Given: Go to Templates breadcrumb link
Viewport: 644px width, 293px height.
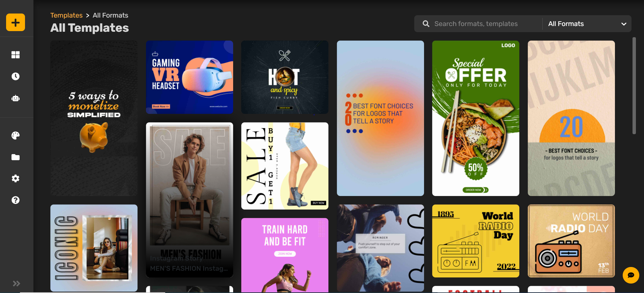Looking at the screenshot, I should (67, 15).
